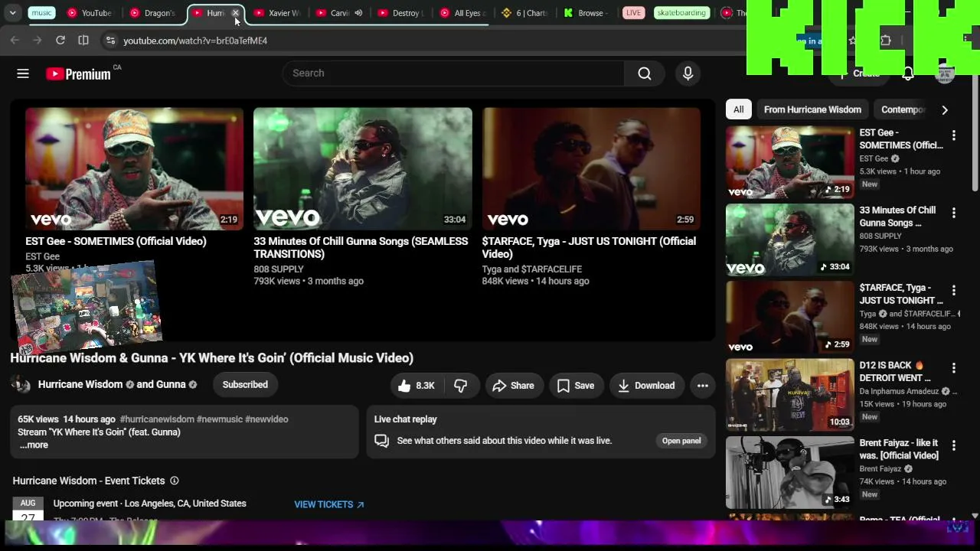980x551 pixels.
Task: Open the Subscribed notification options
Action: 245,385
